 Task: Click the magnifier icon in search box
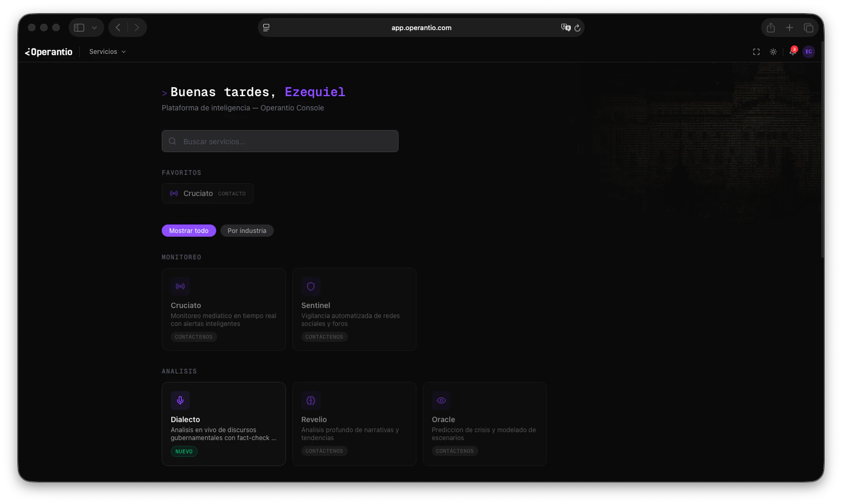pyautogui.click(x=172, y=141)
